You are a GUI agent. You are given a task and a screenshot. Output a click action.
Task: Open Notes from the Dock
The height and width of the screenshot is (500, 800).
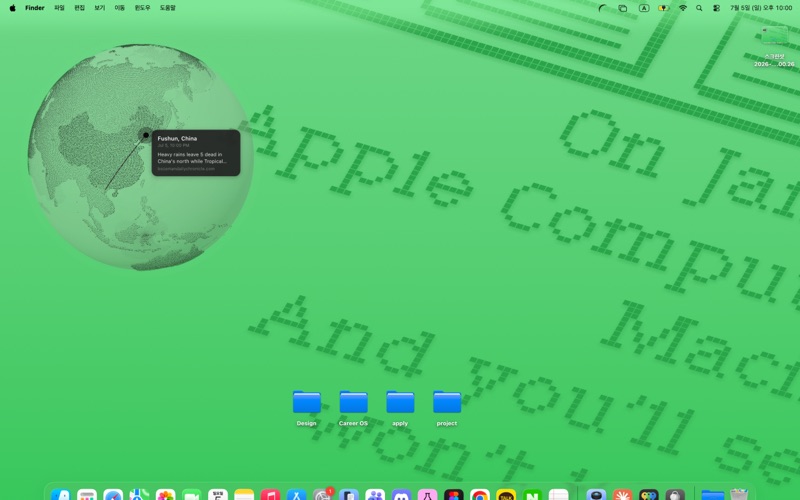(244, 495)
